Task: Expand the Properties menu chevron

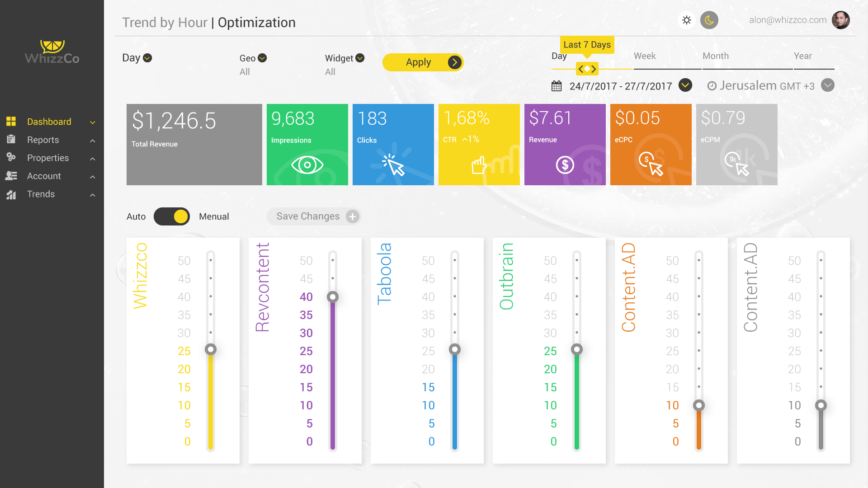Action: 93,159
